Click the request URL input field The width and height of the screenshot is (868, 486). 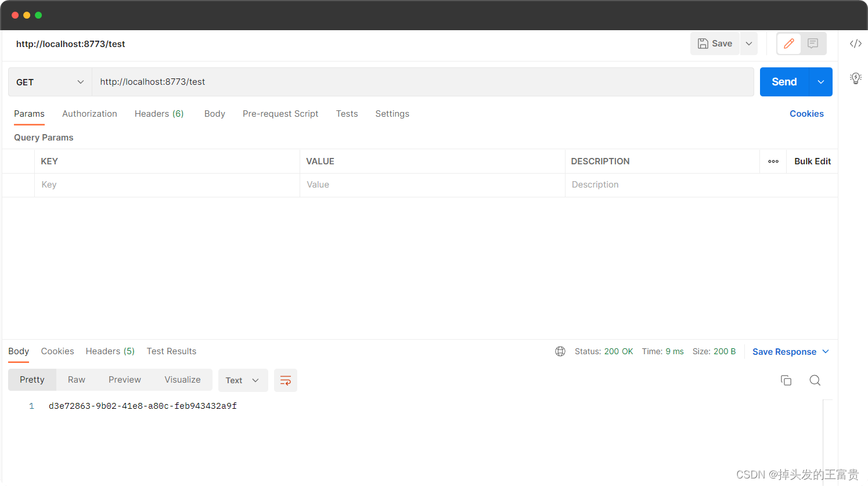423,82
